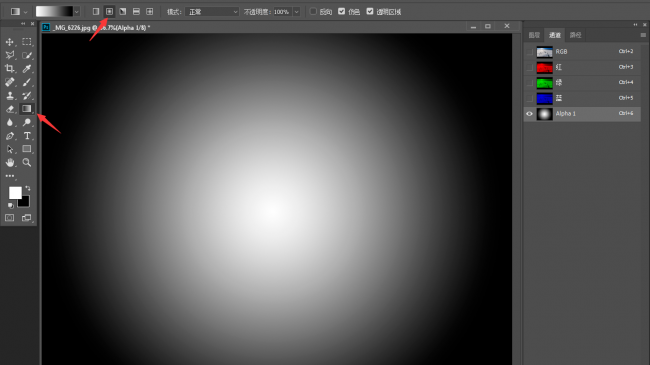650x365 pixels.
Task: Select the Blue channel thumbnail
Action: 544,98
